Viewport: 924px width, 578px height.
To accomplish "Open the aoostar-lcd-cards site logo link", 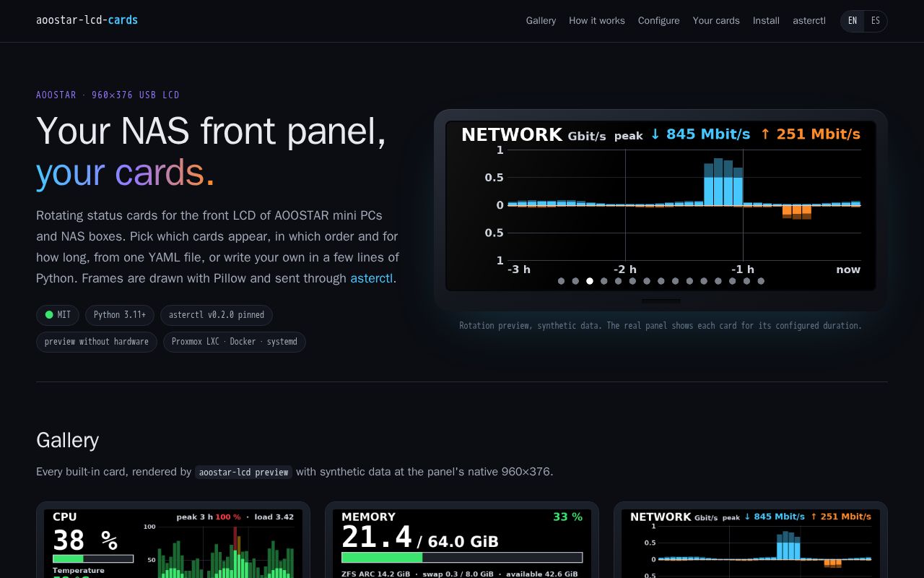I will [87, 20].
